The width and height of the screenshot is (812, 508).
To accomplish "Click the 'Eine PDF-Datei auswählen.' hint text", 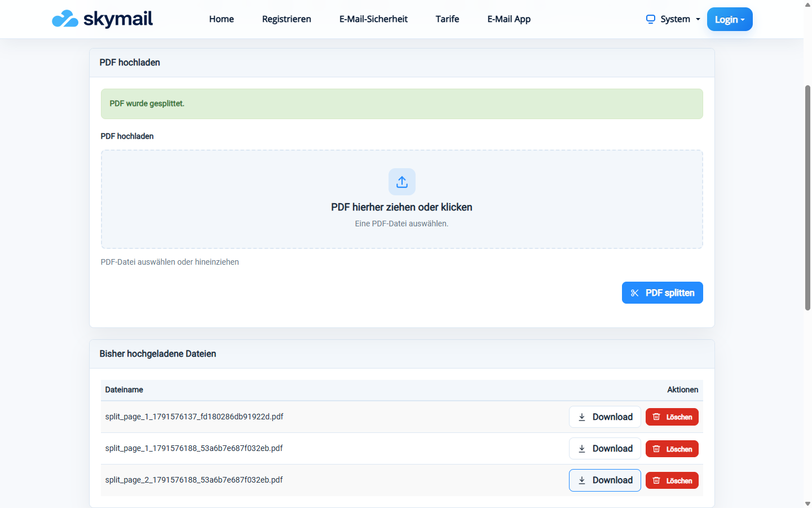I will tap(402, 224).
